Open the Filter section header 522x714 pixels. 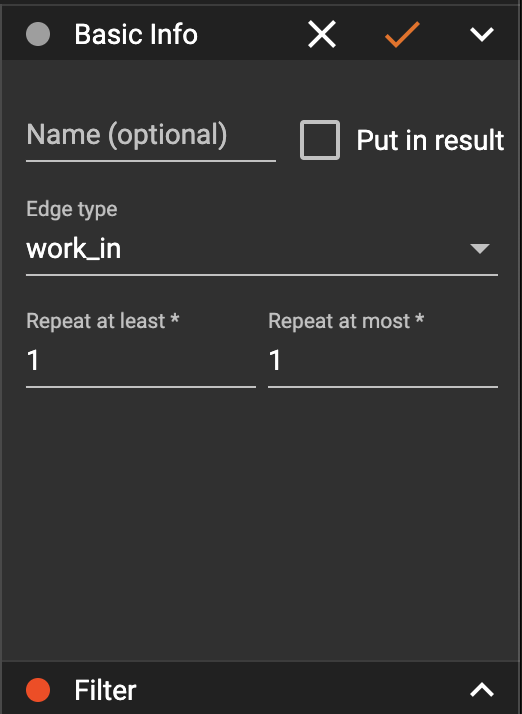[x=261, y=688]
